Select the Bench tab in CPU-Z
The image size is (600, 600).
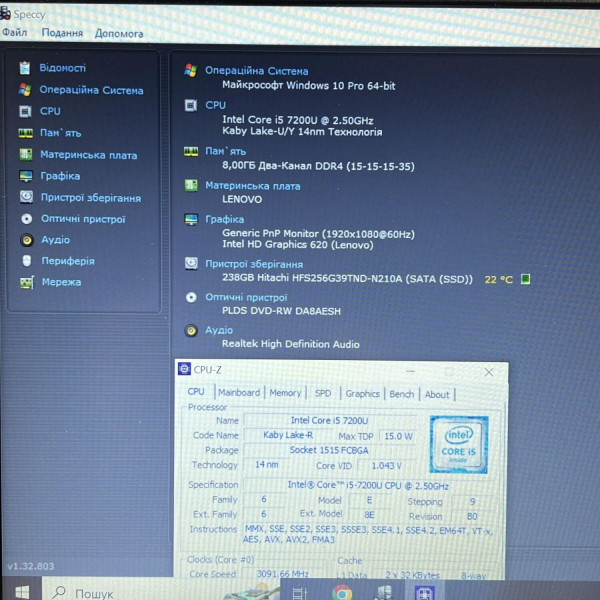click(402, 394)
